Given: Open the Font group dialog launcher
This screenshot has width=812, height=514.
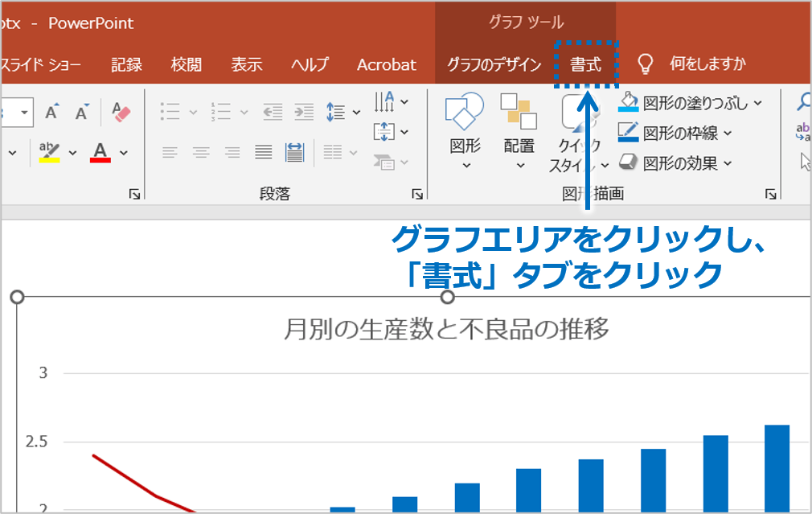Looking at the screenshot, I should pos(134,195).
